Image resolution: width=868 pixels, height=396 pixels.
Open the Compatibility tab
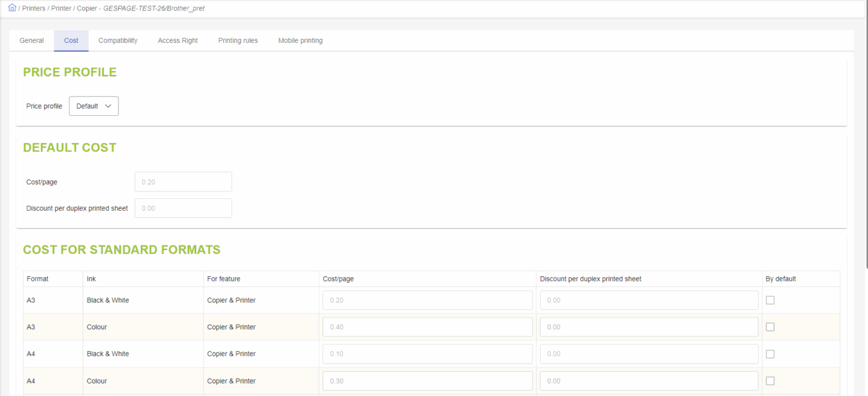pyautogui.click(x=118, y=40)
